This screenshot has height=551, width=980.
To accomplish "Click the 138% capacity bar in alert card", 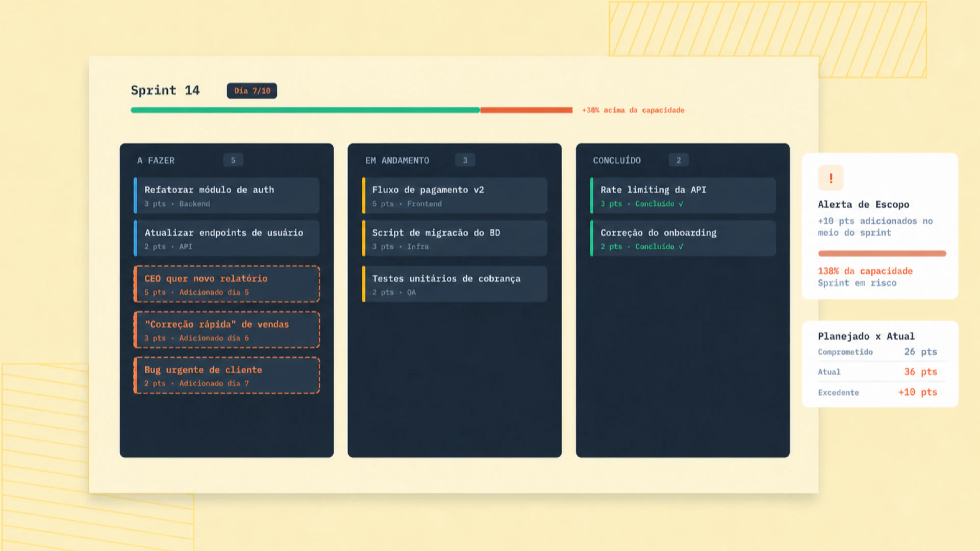I will (x=882, y=253).
